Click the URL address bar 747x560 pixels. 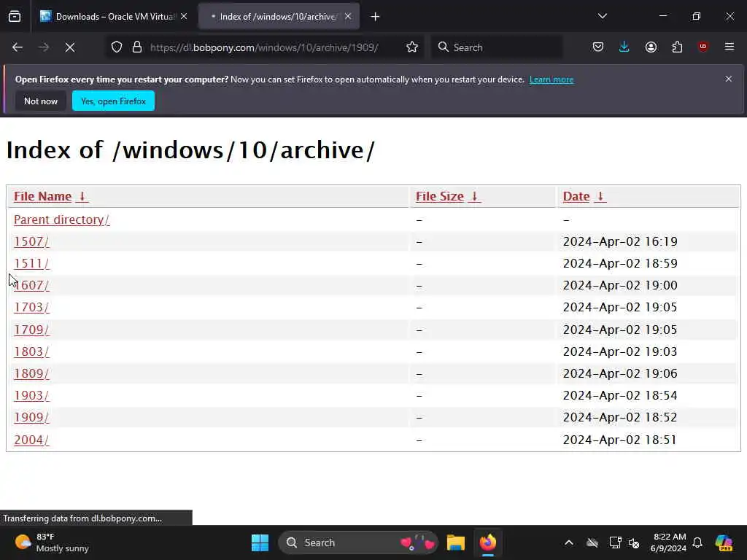coord(264,47)
